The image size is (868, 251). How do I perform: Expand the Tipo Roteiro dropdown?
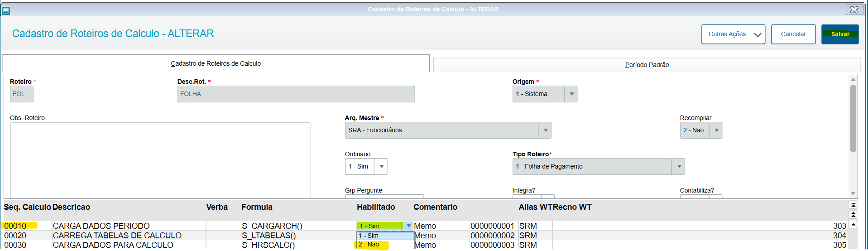(679, 166)
